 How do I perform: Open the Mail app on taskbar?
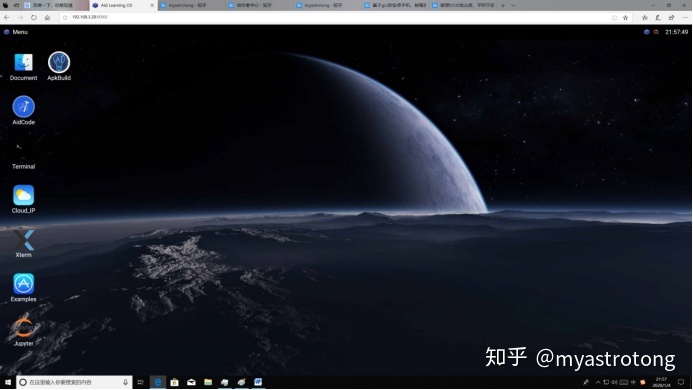point(191,382)
